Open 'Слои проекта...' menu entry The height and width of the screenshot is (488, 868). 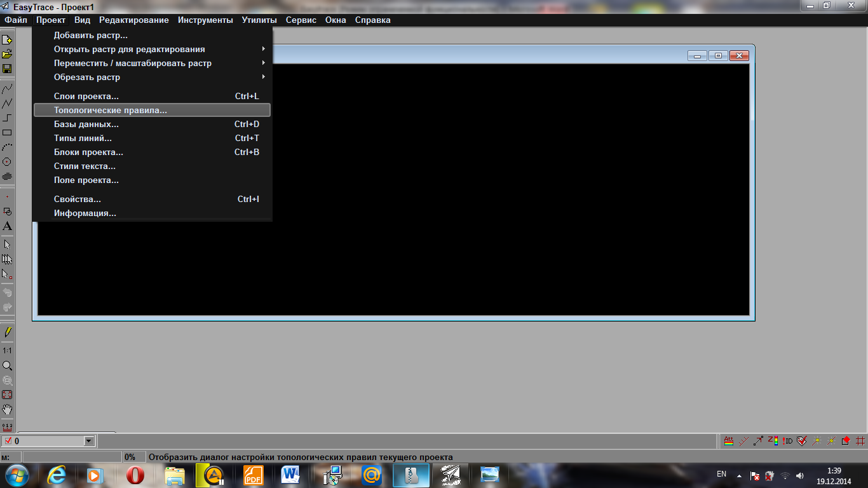tap(153, 96)
